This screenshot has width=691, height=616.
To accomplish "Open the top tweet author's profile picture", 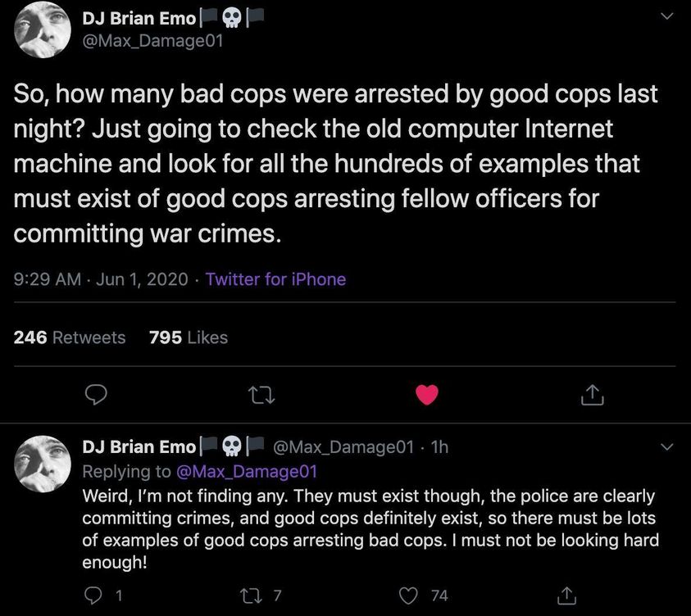I will (43, 29).
